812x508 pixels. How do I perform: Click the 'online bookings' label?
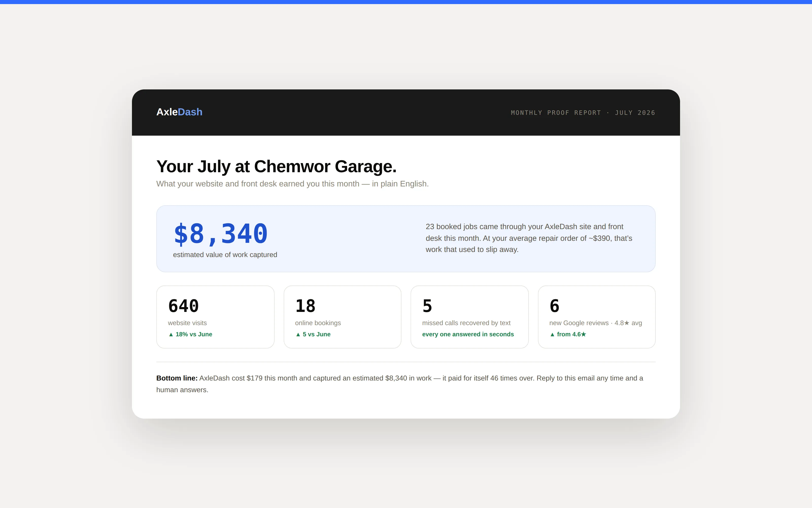[x=318, y=323]
